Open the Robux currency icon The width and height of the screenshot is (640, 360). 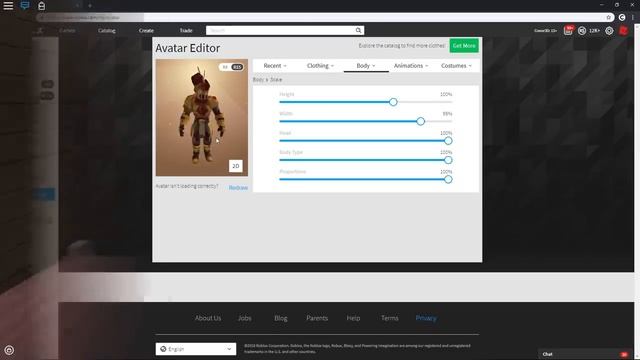582,31
